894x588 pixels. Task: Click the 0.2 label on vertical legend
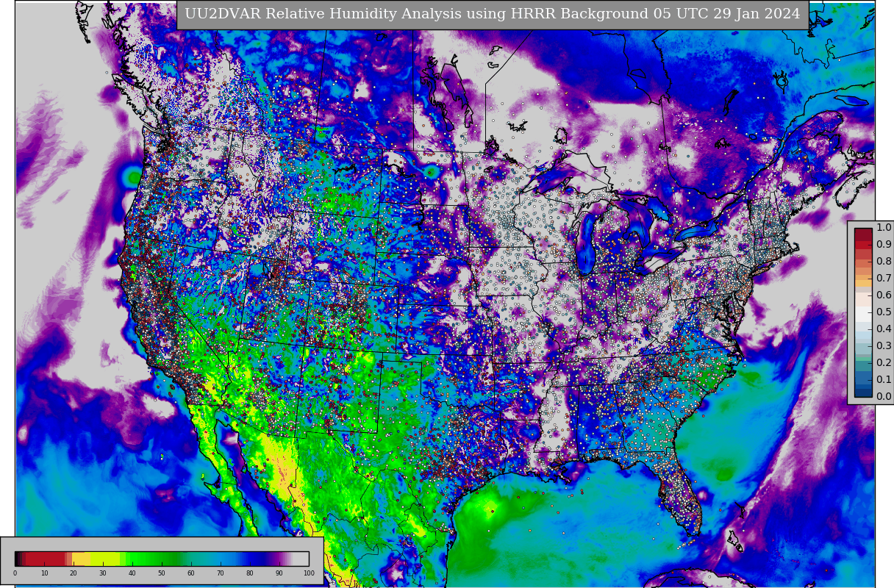(x=884, y=362)
